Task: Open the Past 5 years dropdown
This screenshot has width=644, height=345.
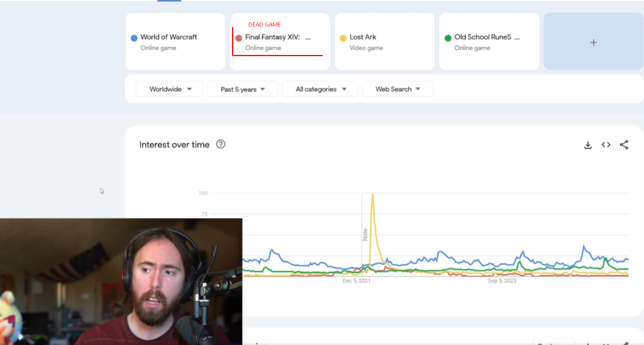Action: click(x=242, y=89)
